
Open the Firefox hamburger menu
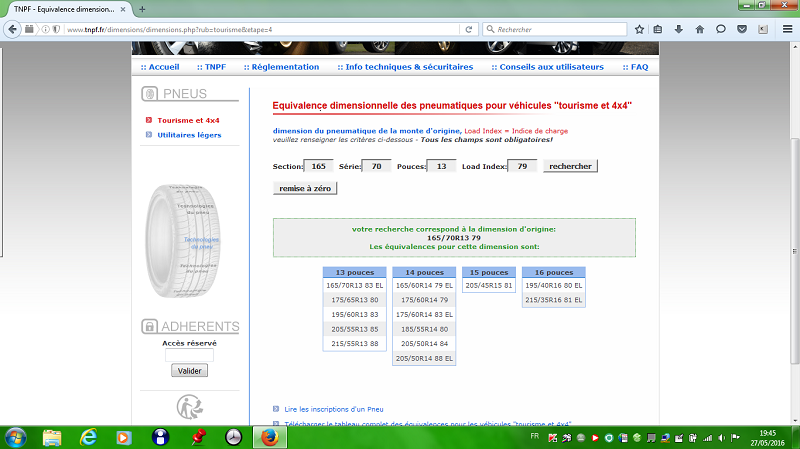tap(786, 29)
